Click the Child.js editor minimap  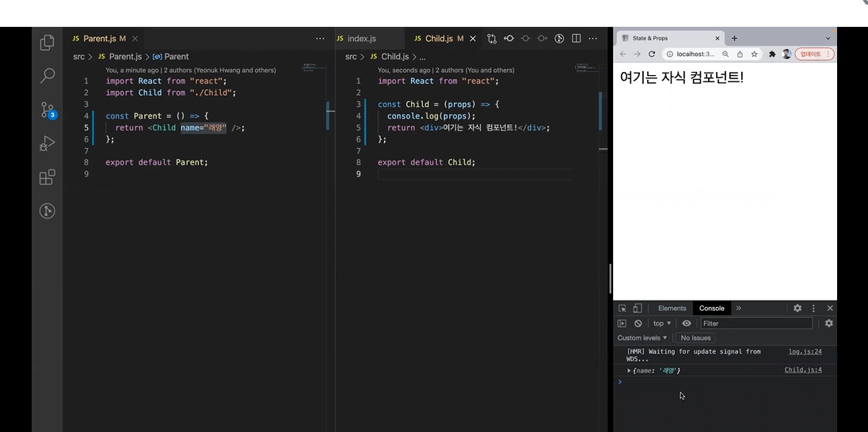coord(587,69)
